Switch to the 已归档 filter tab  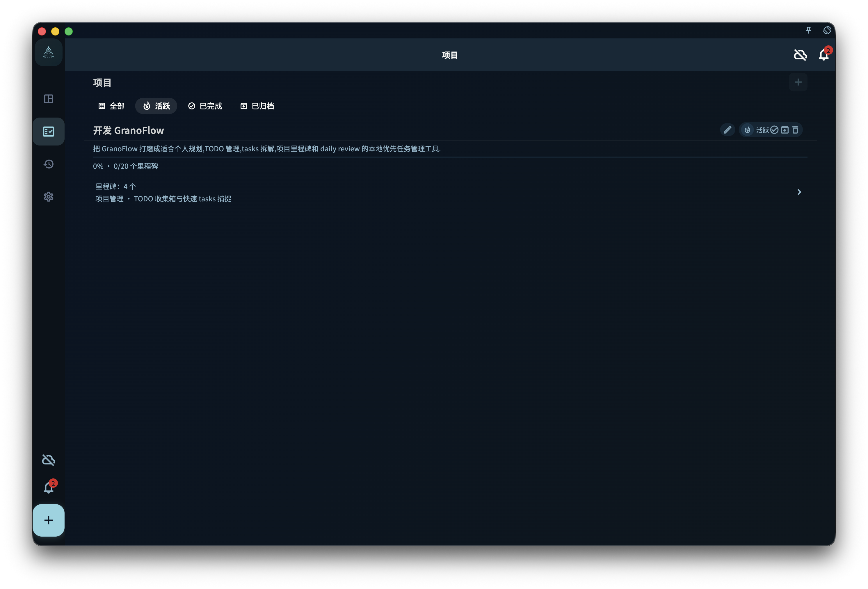pyautogui.click(x=257, y=106)
